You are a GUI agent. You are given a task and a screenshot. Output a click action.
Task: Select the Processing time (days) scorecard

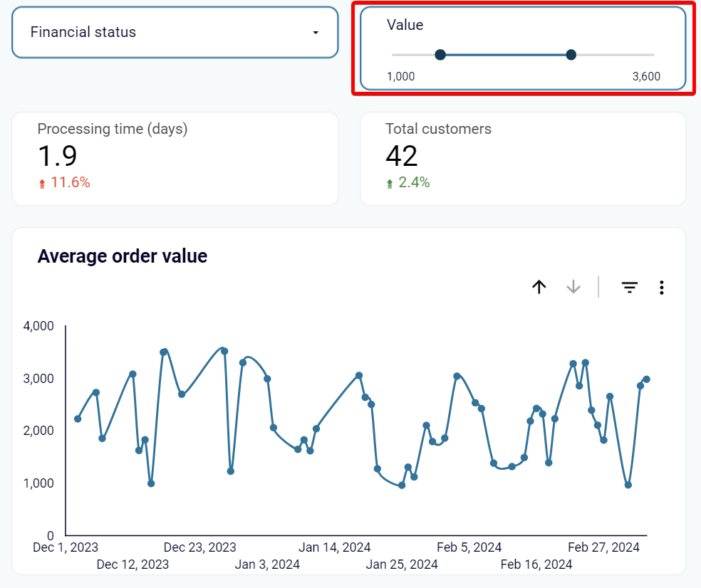175,159
